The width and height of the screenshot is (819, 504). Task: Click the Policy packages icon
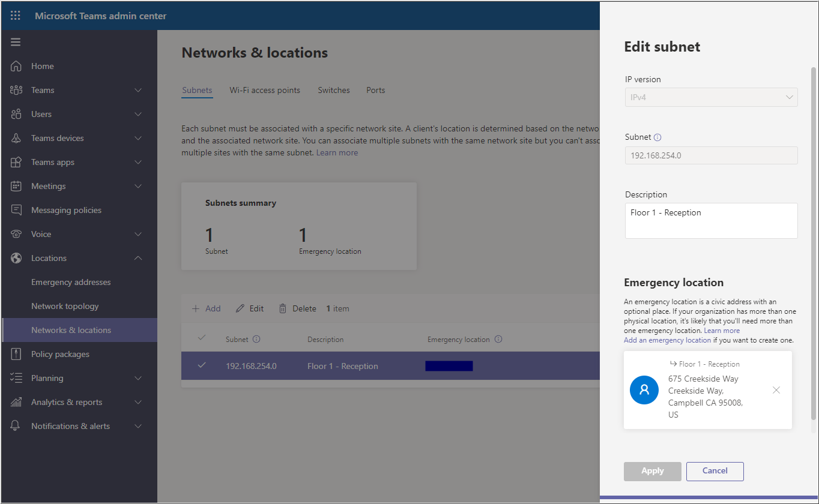tap(16, 354)
